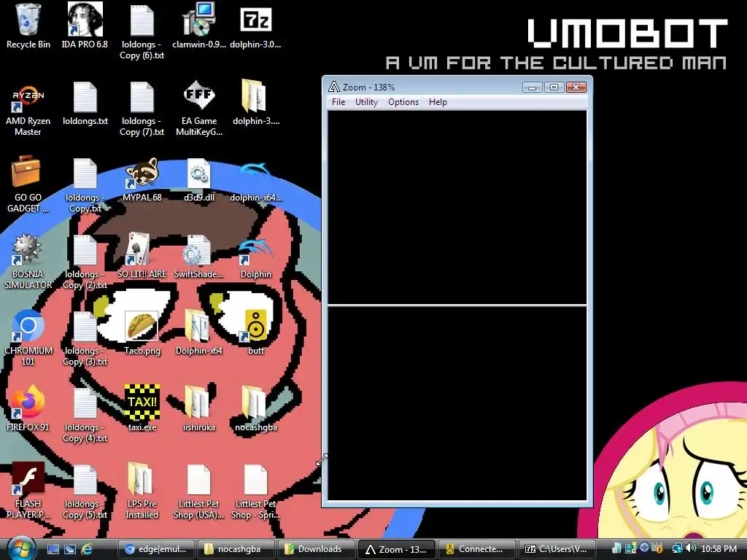Select the FLASH PLAYER shortcut icon
This screenshot has height=560, width=747.
coord(28,491)
